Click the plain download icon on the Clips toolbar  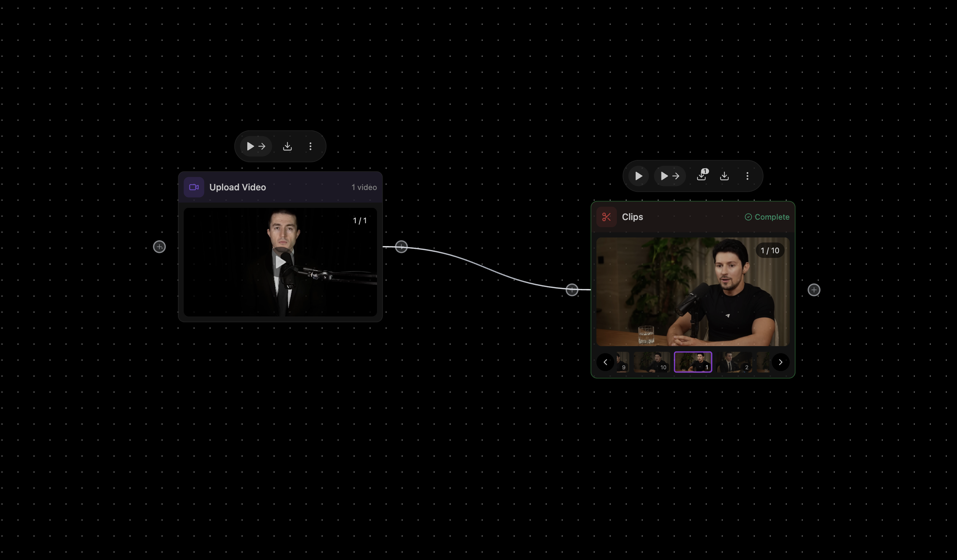tap(724, 176)
